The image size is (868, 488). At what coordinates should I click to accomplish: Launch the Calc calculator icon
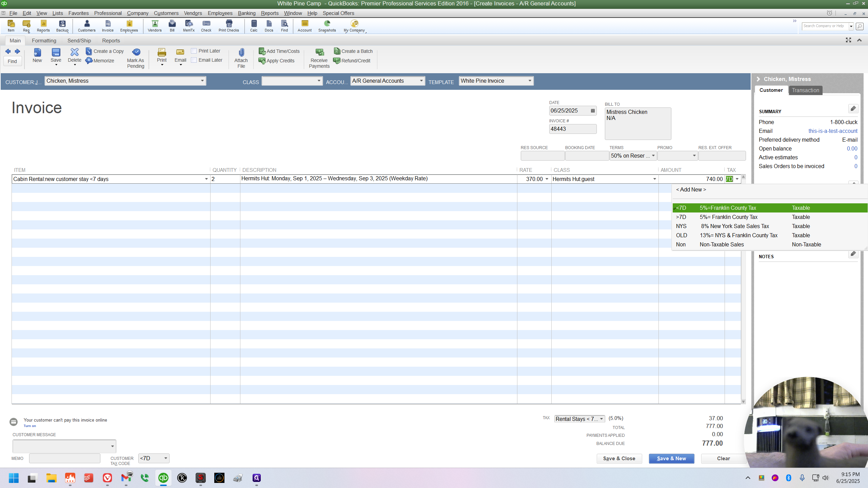coord(254,26)
